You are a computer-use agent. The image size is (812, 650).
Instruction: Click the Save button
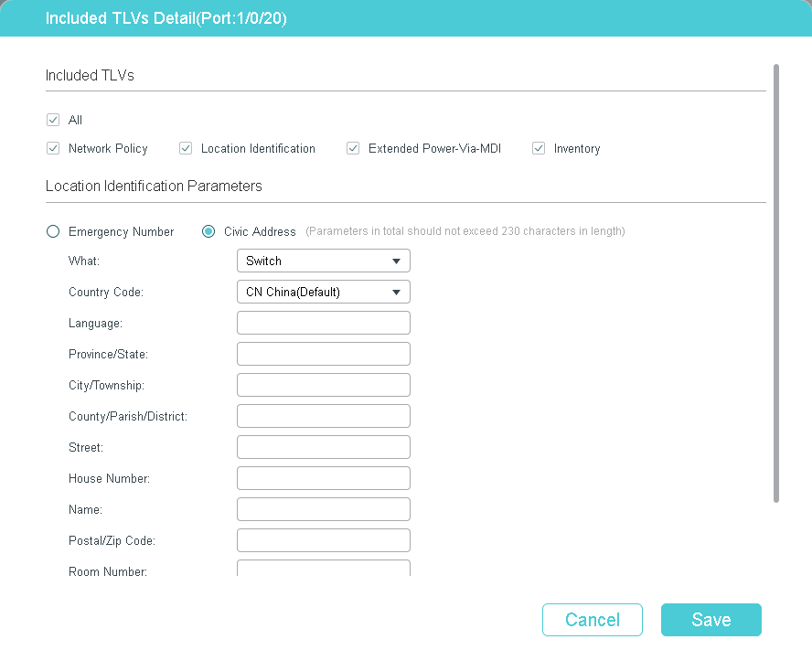tap(710, 620)
